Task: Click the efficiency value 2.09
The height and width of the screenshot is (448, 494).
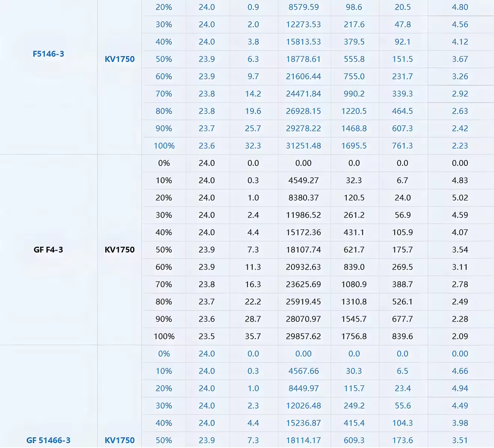Action: pyautogui.click(x=460, y=336)
